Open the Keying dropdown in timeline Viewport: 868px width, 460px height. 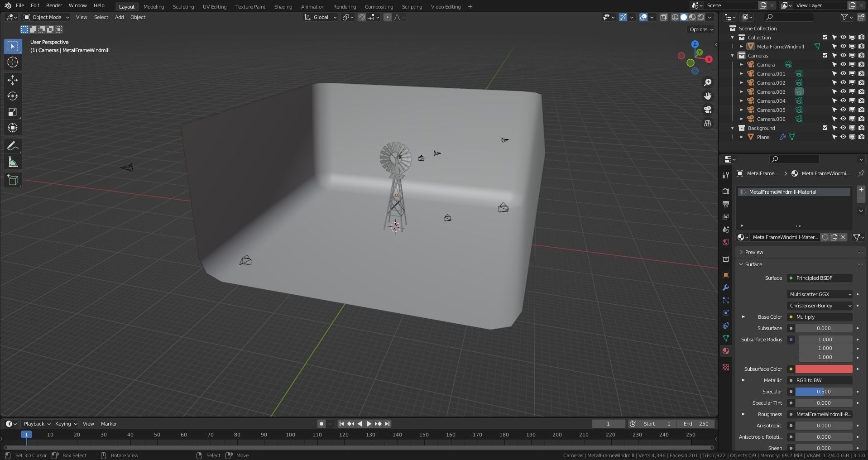pyautogui.click(x=66, y=424)
